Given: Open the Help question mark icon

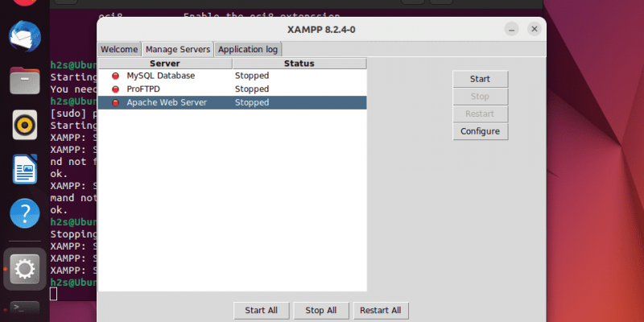Looking at the screenshot, I should coord(25,213).
